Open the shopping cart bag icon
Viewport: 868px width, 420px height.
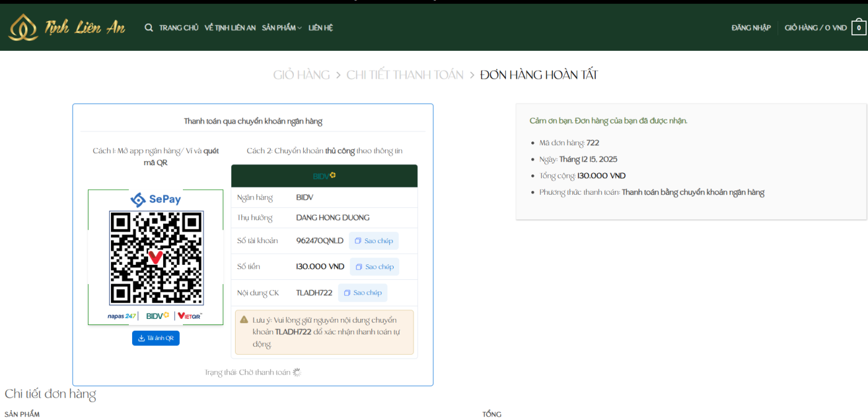859,27
